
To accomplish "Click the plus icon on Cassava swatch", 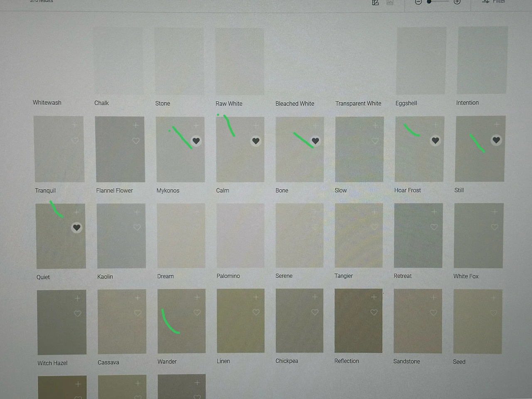I will tap(138, 298).
